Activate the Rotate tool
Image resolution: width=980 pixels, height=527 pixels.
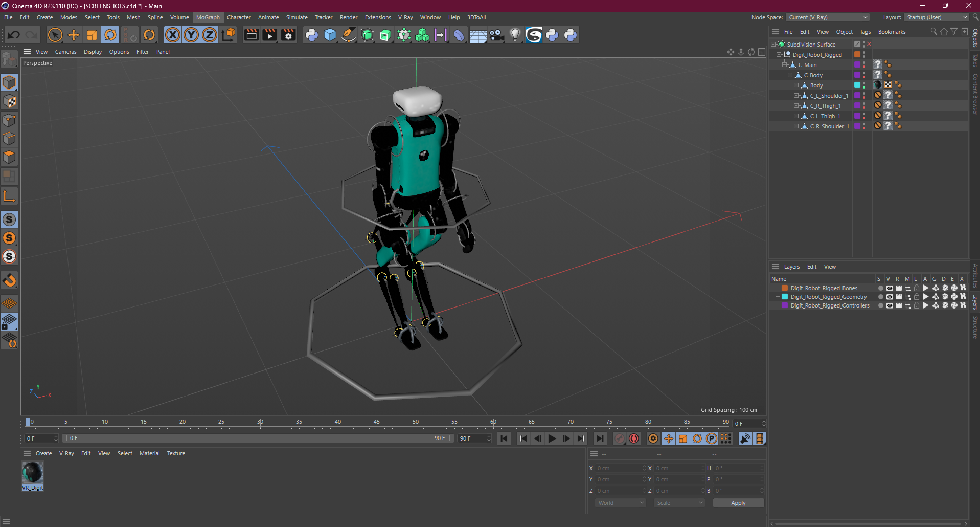[x=110, y=35]
